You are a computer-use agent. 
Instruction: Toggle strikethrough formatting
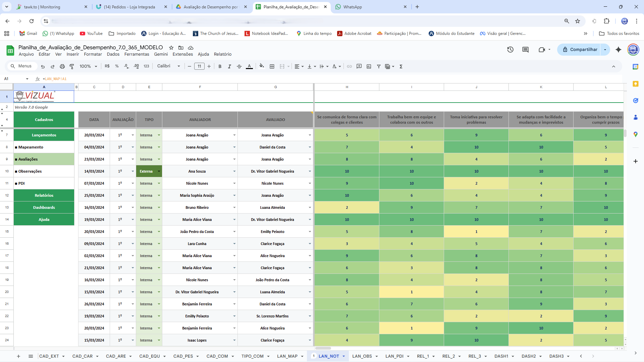click(239, 66)
